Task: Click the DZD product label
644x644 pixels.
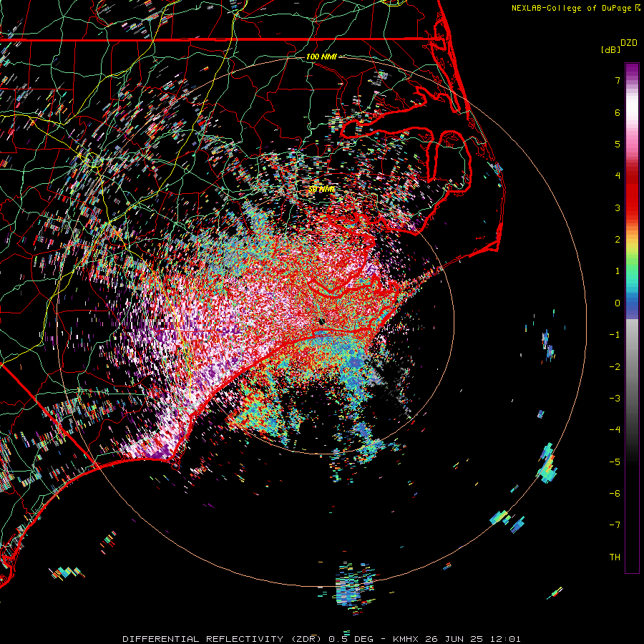Action: pyautogui.click(x=629, y=43)
